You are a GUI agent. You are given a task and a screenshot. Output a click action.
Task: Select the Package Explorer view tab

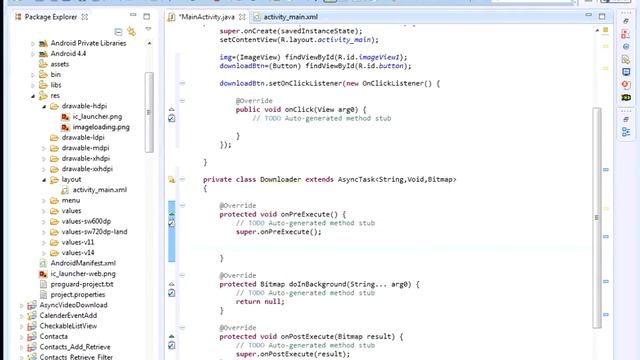pos(51,17)
